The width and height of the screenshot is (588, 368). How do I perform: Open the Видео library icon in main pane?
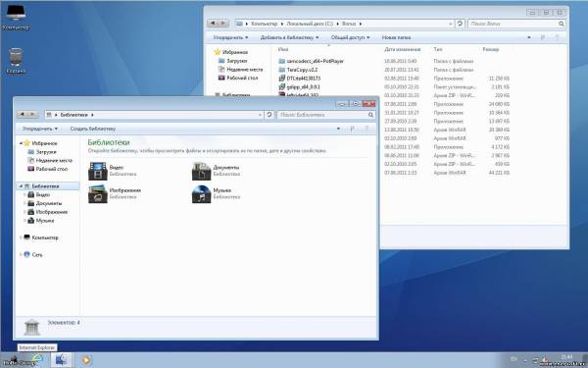pyautogui.click(x=97, y=171)
